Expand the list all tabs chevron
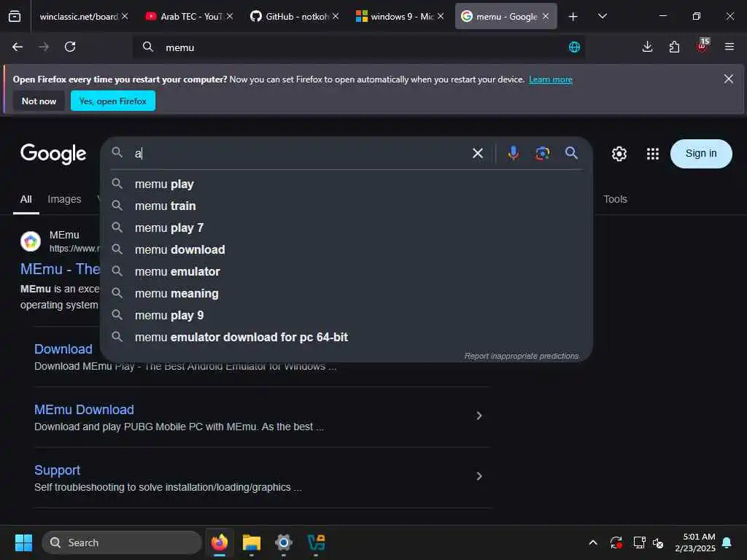Screen dimensions: 747x560 602,17
